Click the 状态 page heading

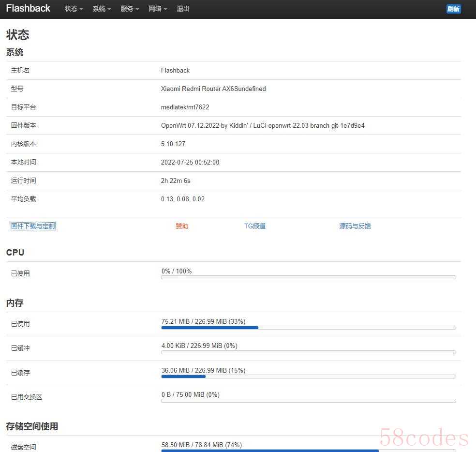(x=18, y=34)
